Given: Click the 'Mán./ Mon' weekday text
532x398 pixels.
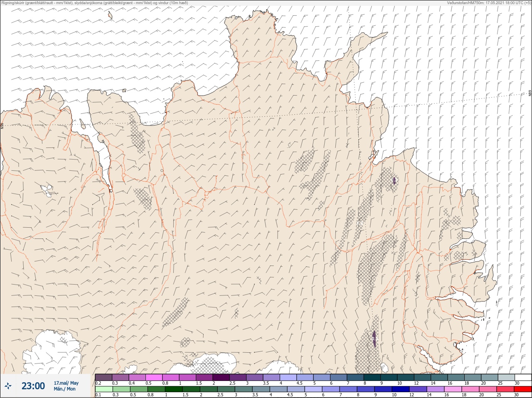Looking at the screenshot, I should click(x=65, y=389).
